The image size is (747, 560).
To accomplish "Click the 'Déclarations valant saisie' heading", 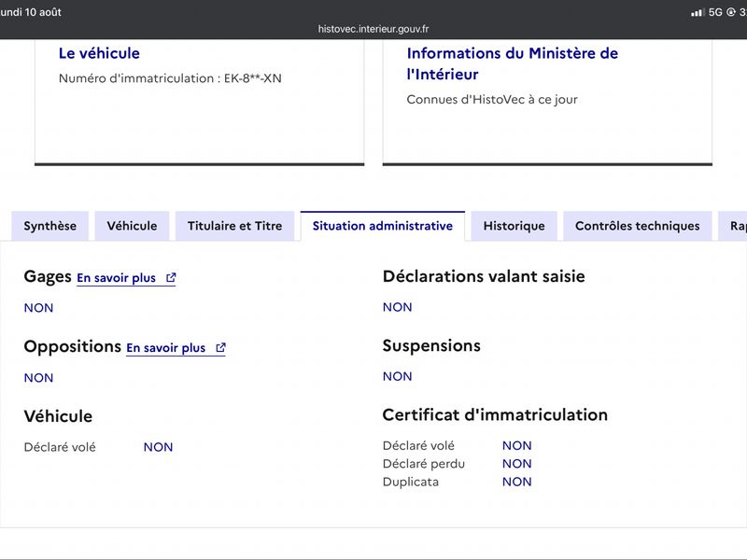I will point(484,276).
